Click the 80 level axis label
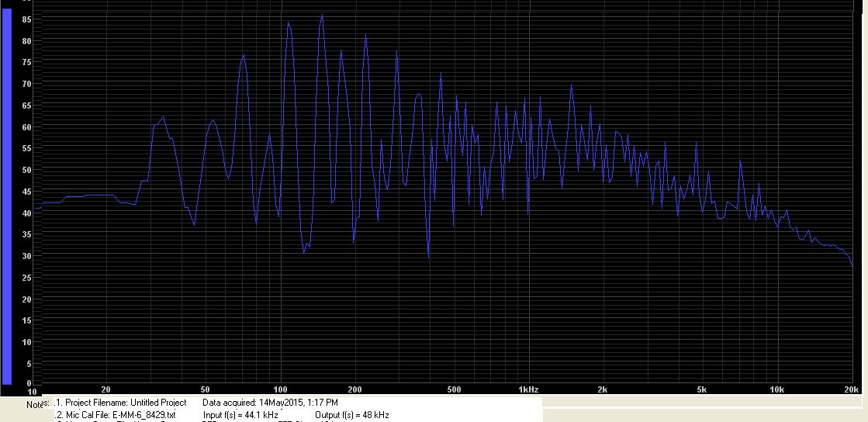The image size is (868, 422). [26, 41]
